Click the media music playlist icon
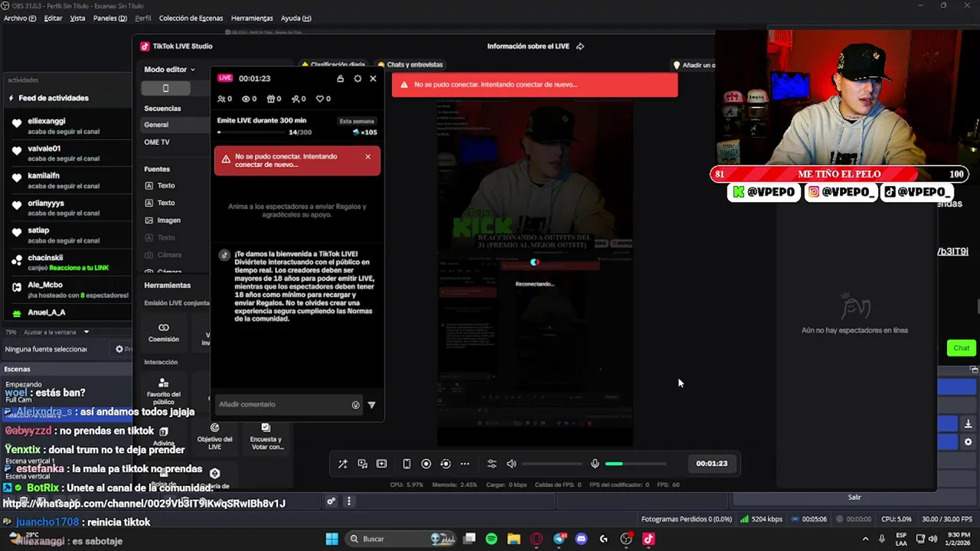 click(362, 464)
